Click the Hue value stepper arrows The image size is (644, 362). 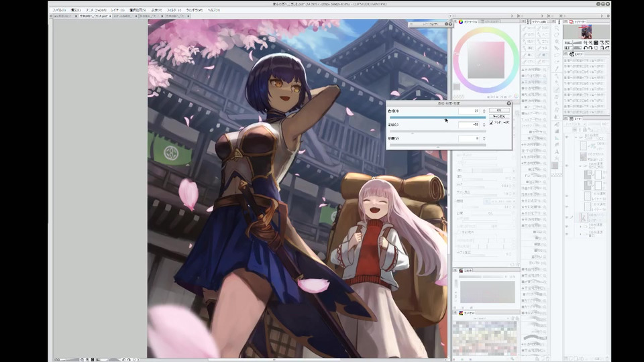tap(484, 111)
